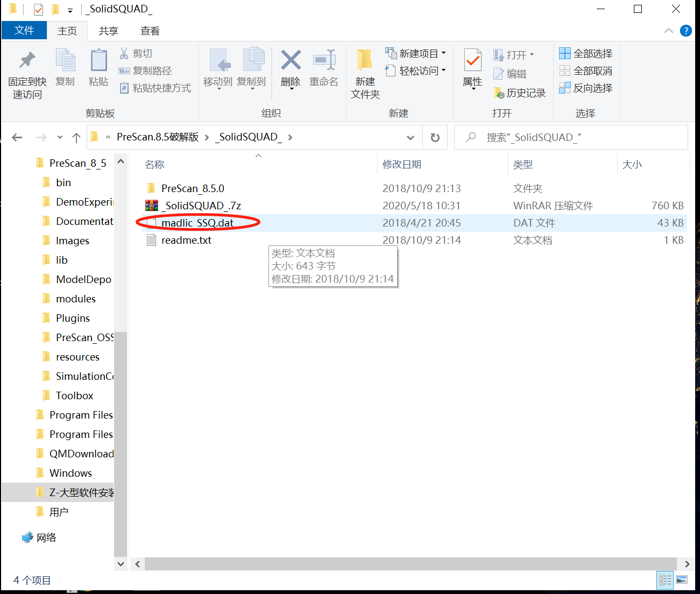Select the PreScan_8.5.0 folder

pyautogui.click(x=193, y=188)
